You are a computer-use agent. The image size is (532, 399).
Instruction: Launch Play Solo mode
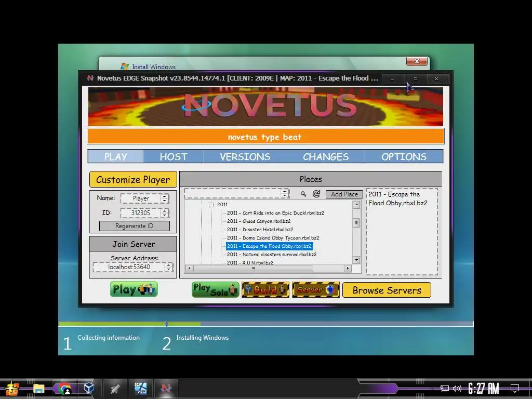(215, 290)
